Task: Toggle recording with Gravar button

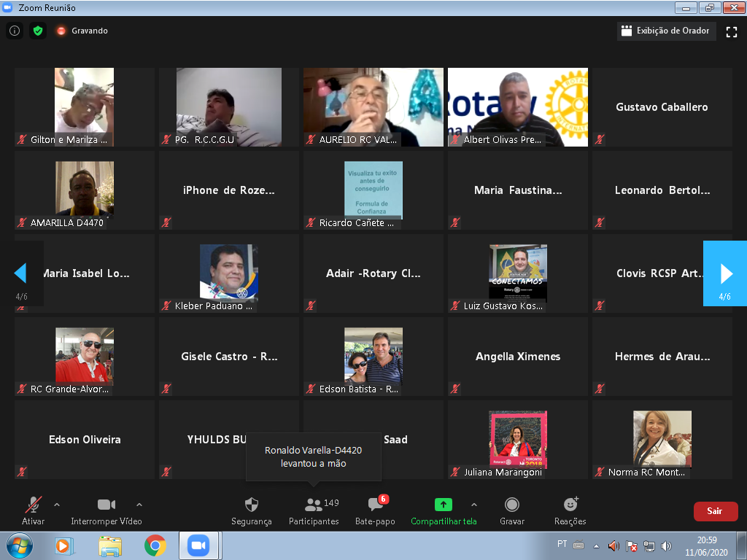Action: pyautogui.click(x=512, y=510)
